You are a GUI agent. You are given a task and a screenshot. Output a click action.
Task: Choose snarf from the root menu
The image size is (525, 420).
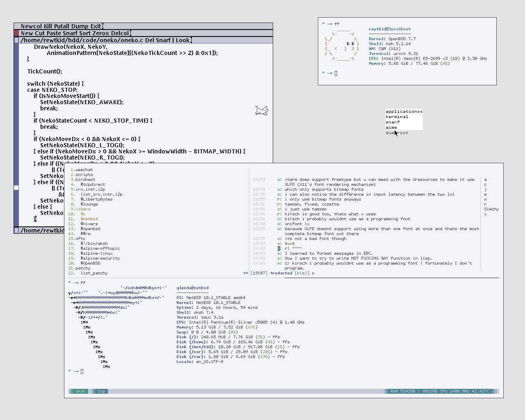click(x=404, y=122)
